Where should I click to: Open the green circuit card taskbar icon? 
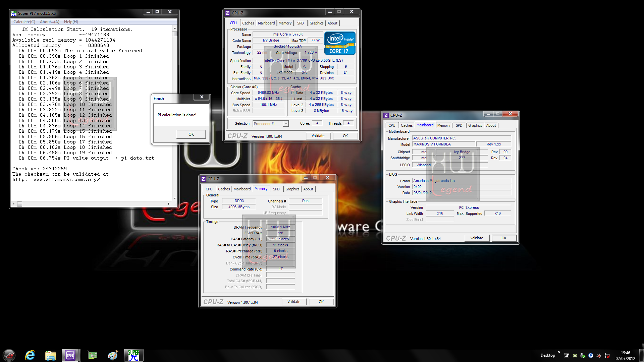click(x=92, y=355)
